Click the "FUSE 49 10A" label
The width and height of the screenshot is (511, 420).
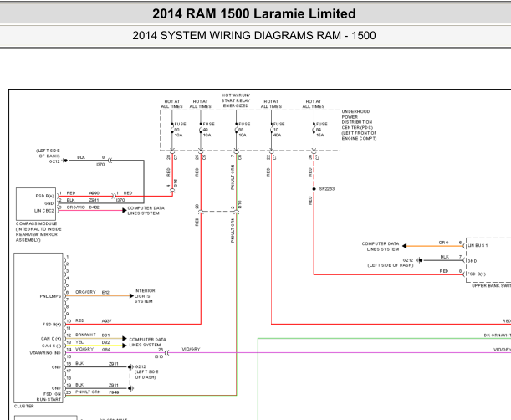point(208,130)
